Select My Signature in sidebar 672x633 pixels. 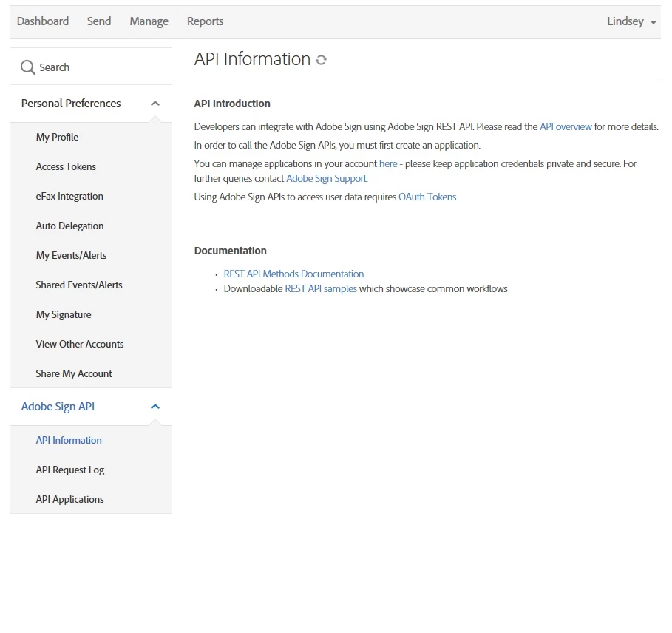64,314
